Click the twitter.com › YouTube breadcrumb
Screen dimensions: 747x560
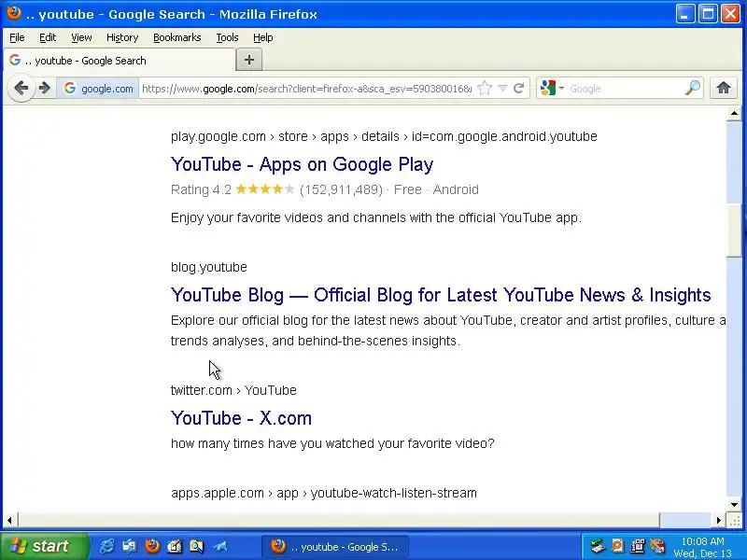pyautogui.click(x=233, y=390)
